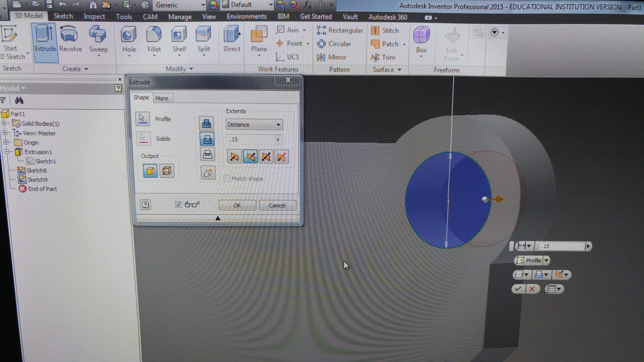Select the Cut operation in Extrude dialog
Screen dimensions: 644x362
click(207, 139)
